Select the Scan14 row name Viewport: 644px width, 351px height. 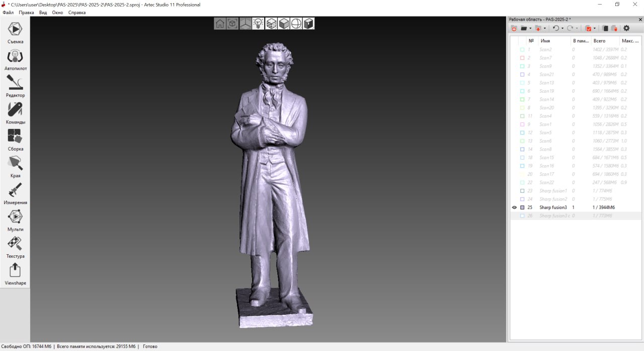pyautogui.click(x=547, y=100)
